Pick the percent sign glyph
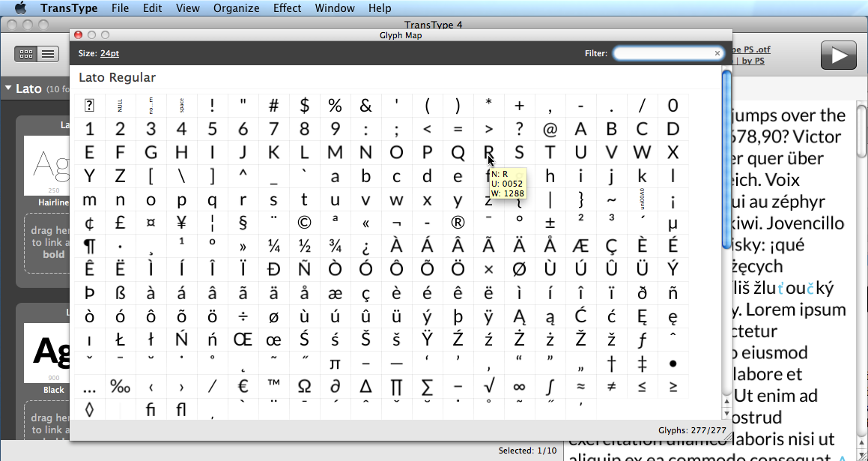The width and height of the screenshot is (868, 461). tap(335, 105)
